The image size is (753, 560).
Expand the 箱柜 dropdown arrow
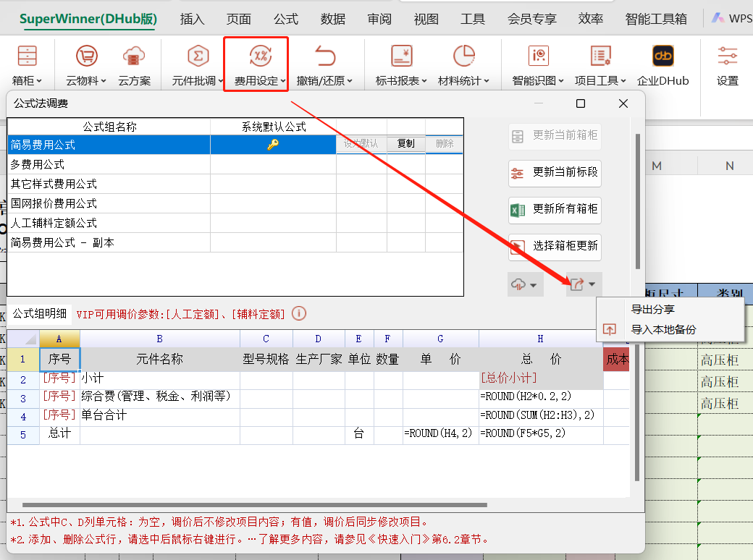pyautogui.click(x=39, y=81)
